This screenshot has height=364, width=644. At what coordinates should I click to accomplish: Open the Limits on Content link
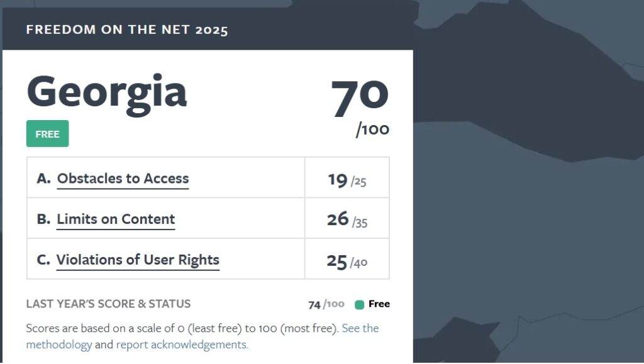click(116, 219)
